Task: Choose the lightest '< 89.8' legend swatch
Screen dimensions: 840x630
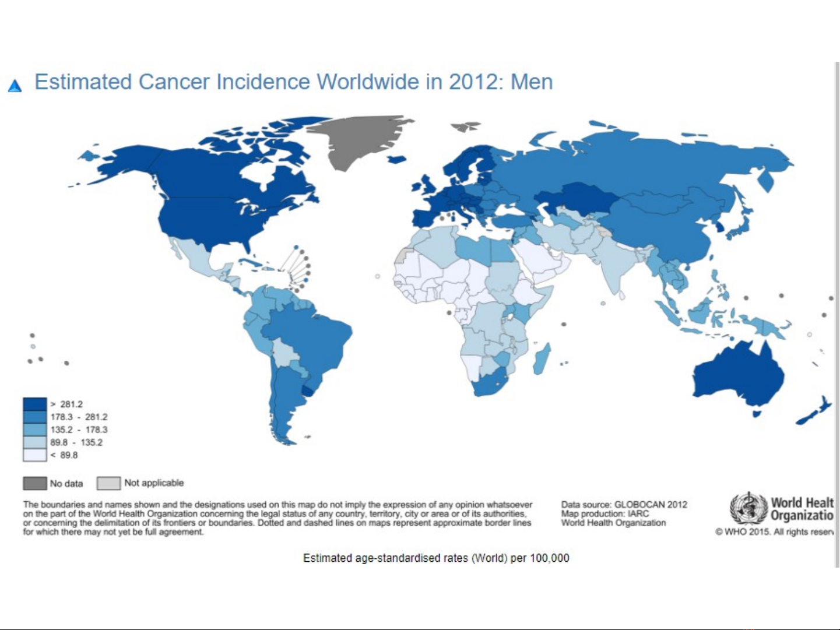Action: tap(34, 455)
